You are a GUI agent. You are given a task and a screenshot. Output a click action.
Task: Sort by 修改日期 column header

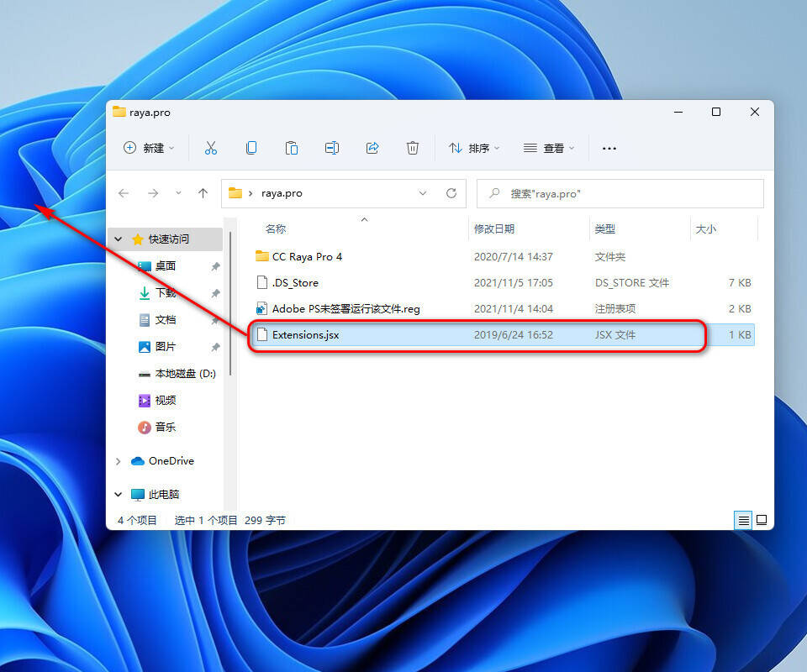[x=494, y=228]
